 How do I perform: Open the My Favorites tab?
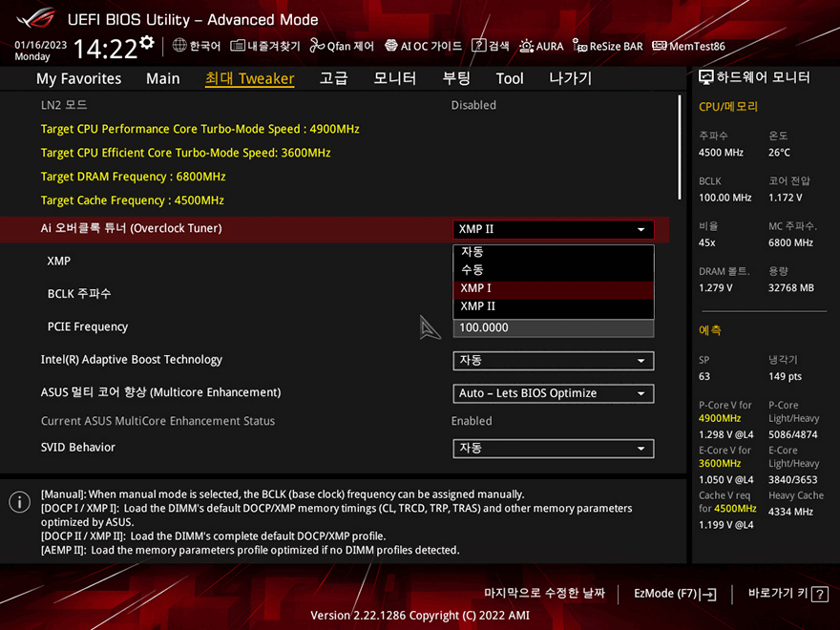tap(78, 78)
